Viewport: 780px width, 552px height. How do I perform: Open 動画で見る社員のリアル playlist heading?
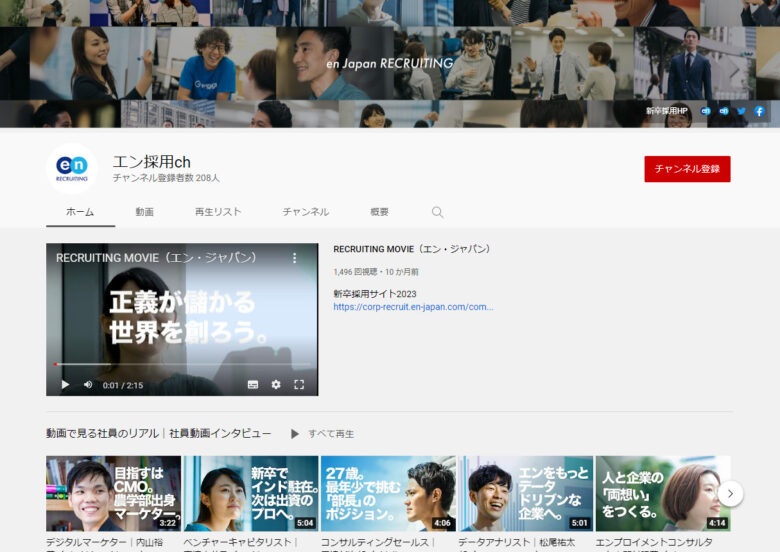point(159,433)
